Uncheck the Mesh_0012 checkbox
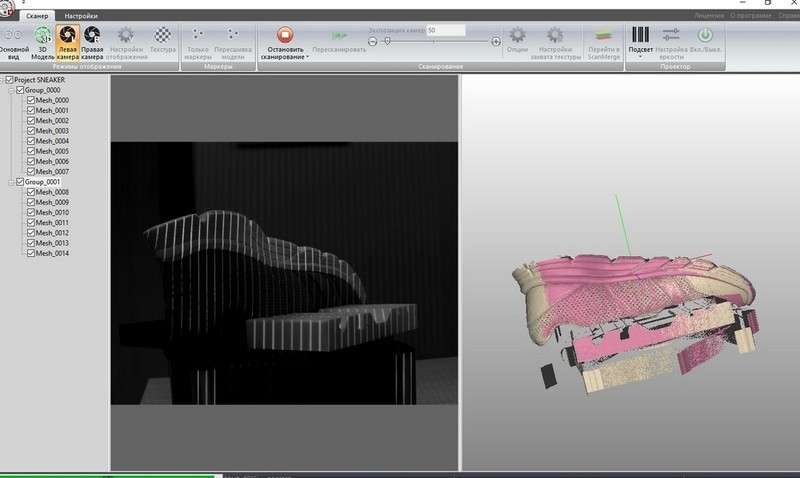The width and height of the screenshot is (800, 478). coord(31,233)
